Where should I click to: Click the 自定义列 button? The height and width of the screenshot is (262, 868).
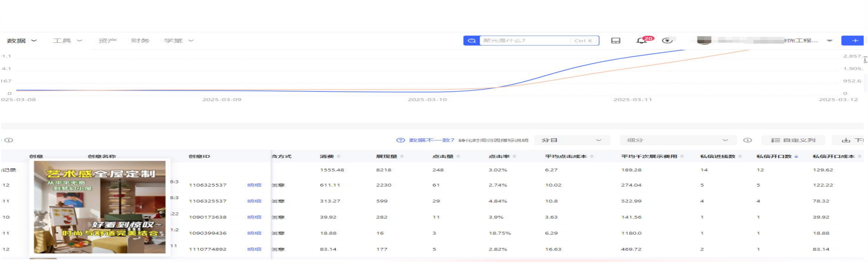tap(793, 140)
